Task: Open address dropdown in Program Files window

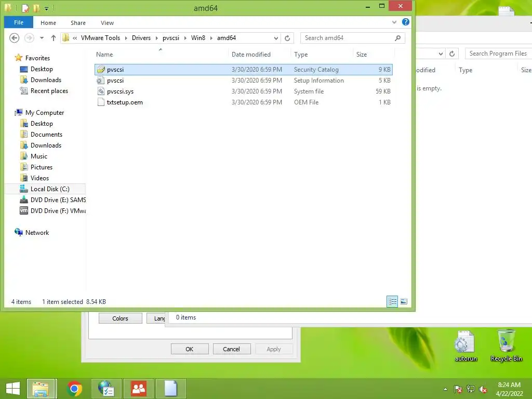Action: pos(441,54)
